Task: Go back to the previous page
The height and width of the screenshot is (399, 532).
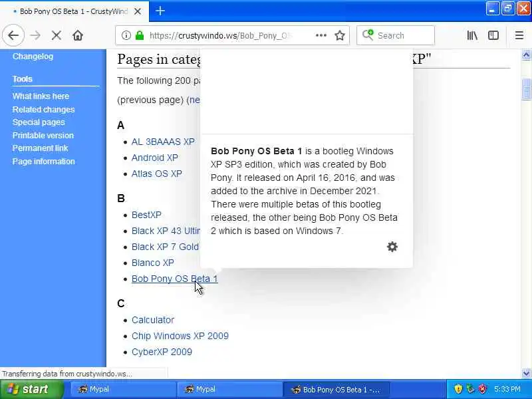Action: click(13, 35)
